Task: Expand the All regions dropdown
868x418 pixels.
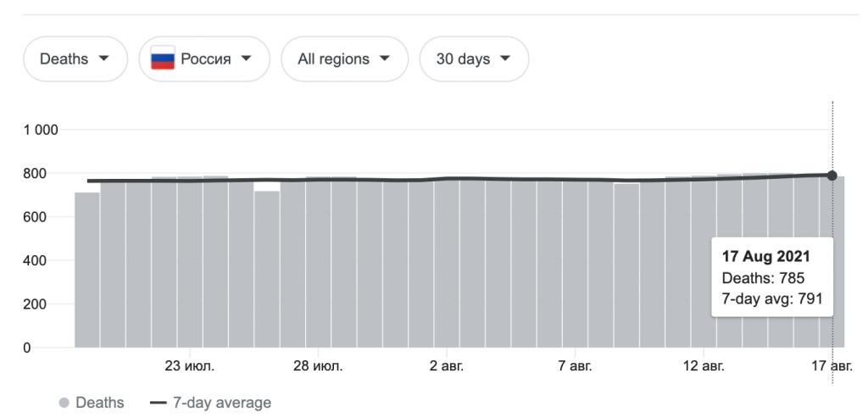Action: click(x=344, y=59)
